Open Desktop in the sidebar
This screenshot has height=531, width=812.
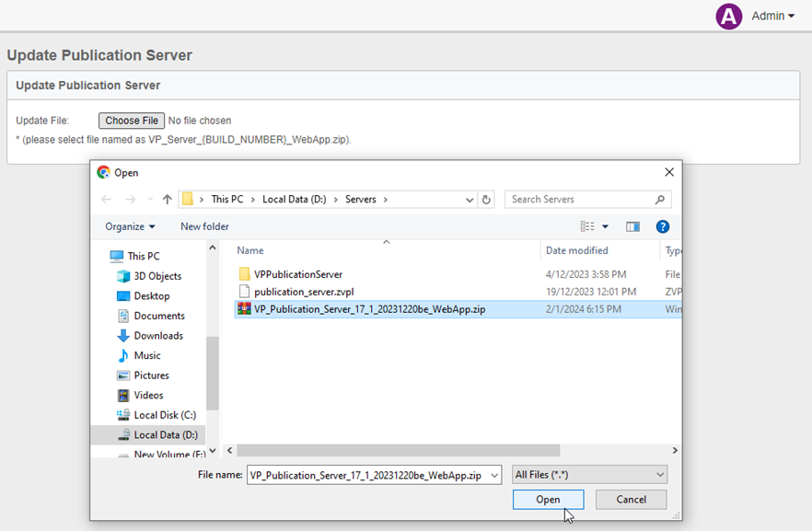pos(152,296)
